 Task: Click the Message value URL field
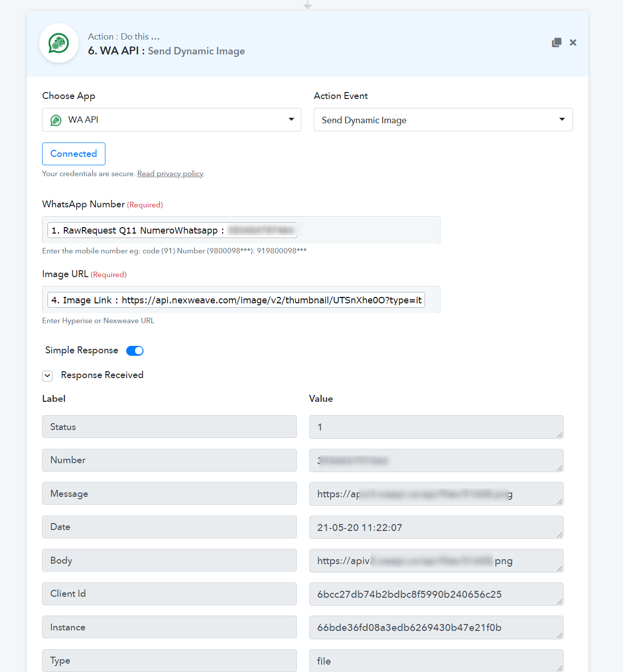click(436, 494)
